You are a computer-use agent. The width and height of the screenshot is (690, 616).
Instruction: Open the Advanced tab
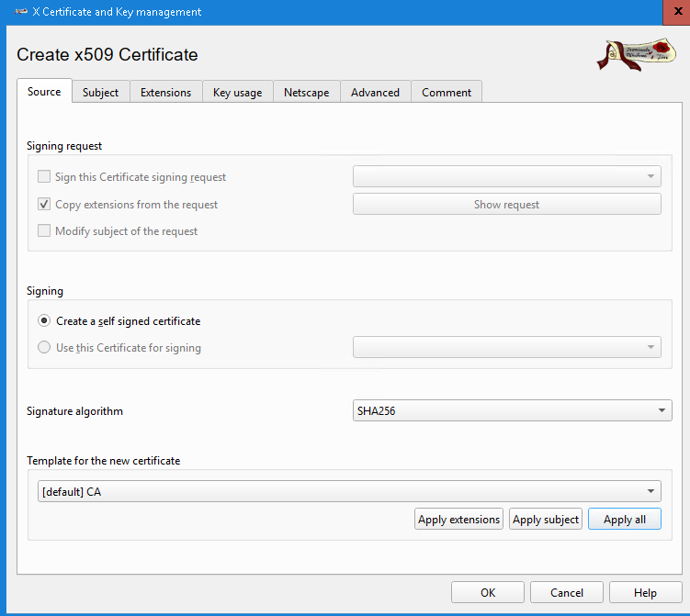[x=375, y=93]
